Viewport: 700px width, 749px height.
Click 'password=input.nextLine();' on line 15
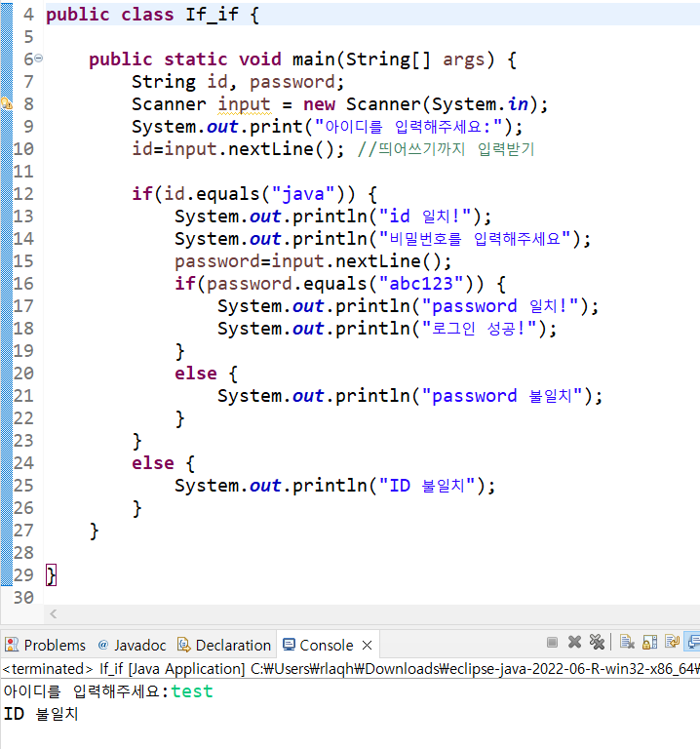click(x=313, y=261)
